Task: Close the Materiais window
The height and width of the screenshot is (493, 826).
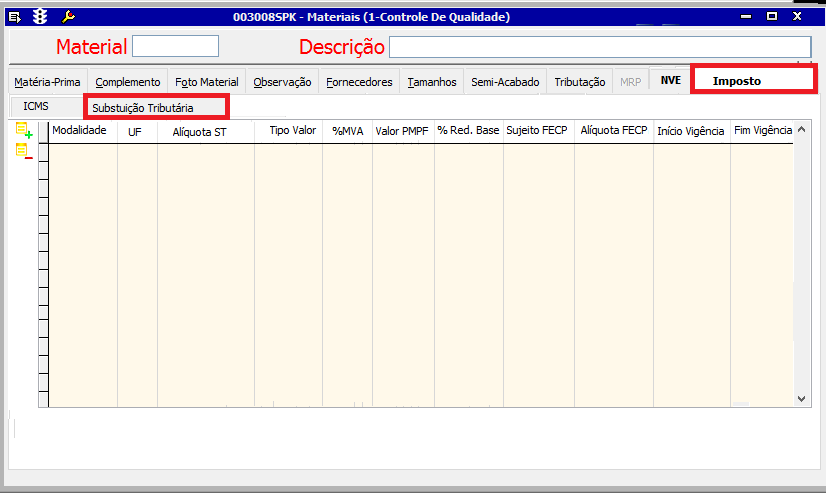Action: coord(798,16)
